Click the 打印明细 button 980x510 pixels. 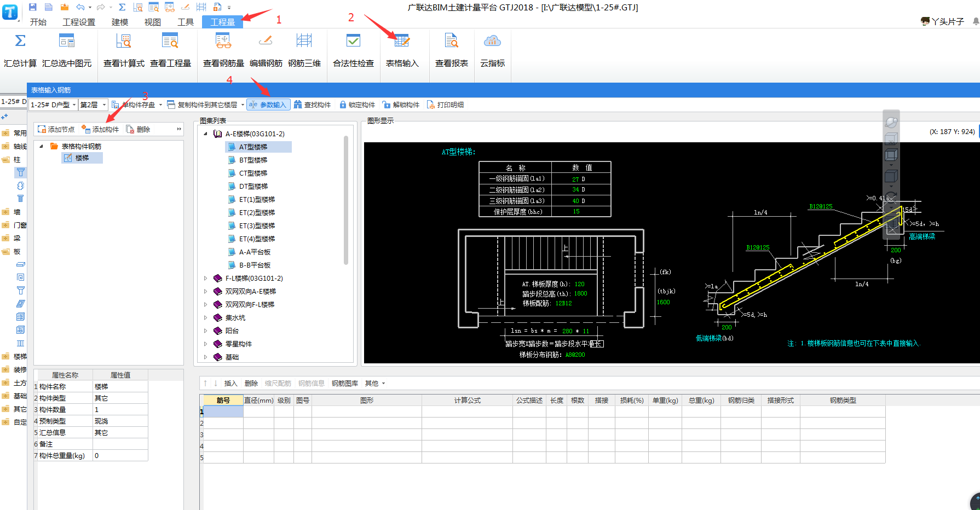(x=445, y=105)
